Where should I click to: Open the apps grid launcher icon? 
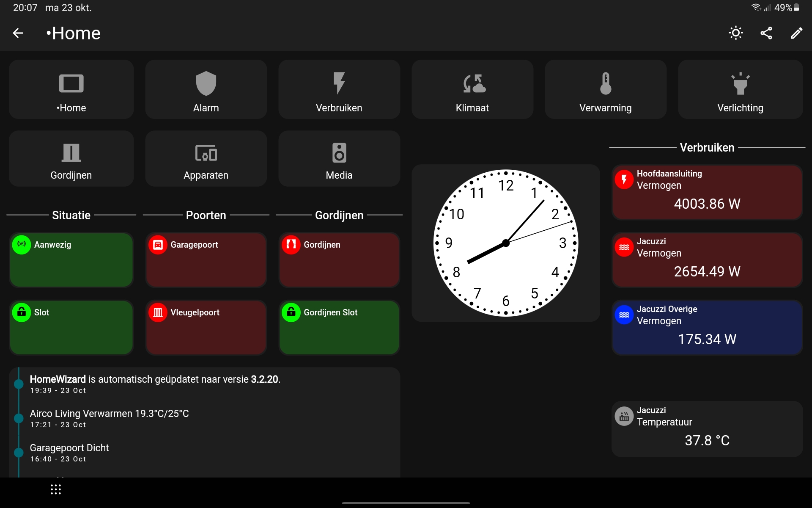click(56, 489)
